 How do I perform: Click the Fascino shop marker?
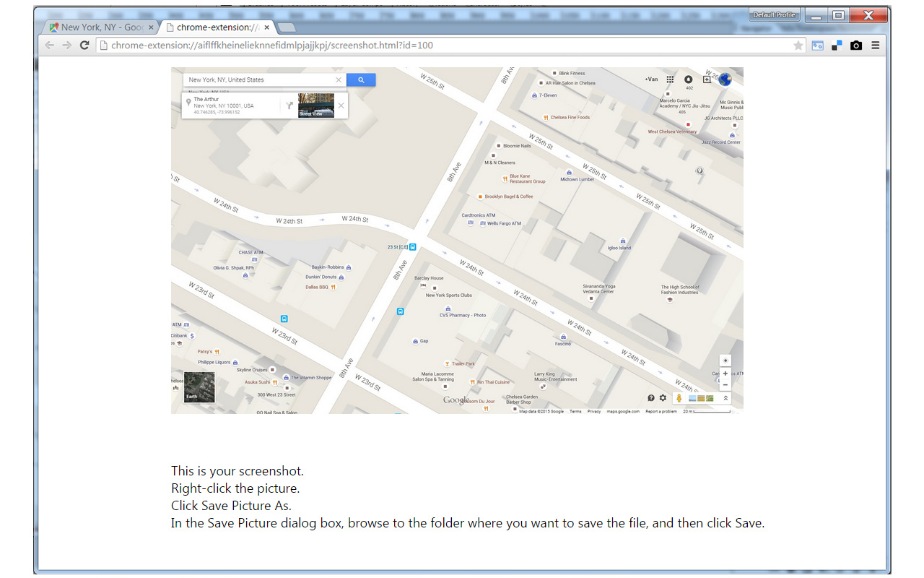(x=563, y=337)
